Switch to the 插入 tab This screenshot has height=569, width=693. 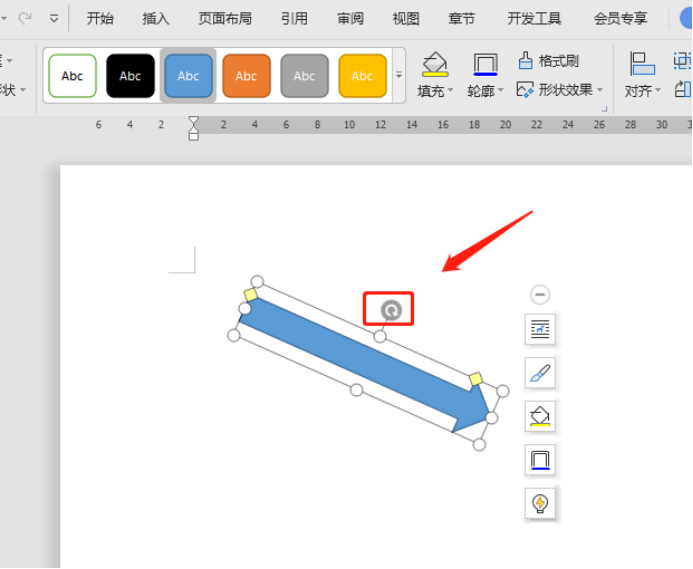pos(156,19)
